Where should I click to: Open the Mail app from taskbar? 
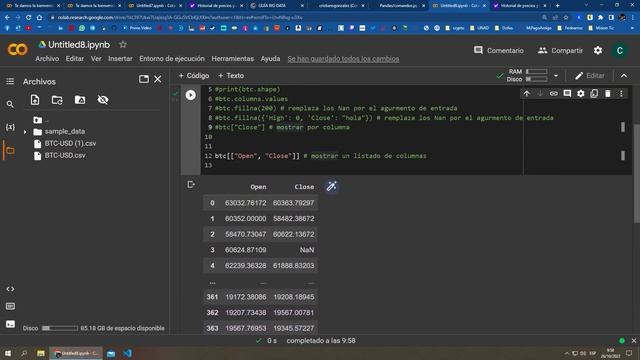click(111, 353)
